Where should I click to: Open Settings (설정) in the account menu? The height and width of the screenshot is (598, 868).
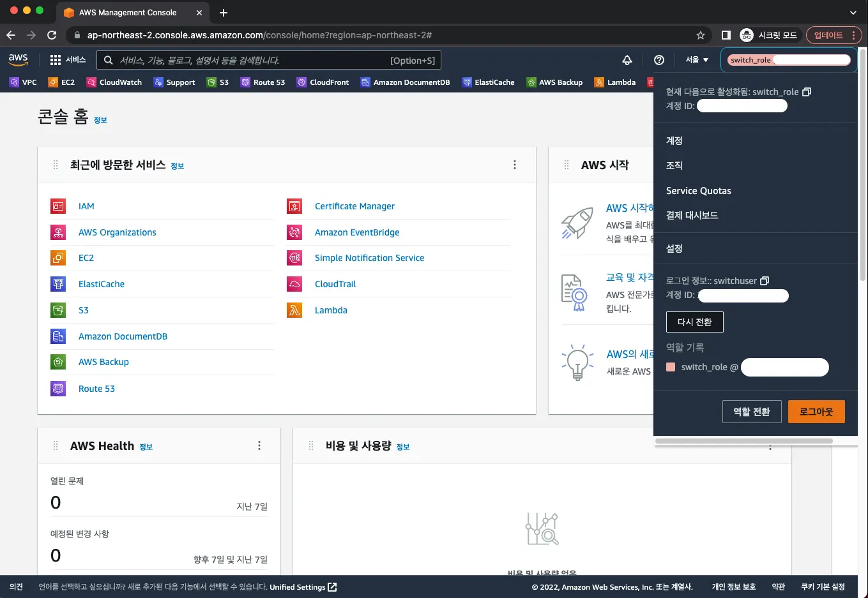[x=674, y=248]
